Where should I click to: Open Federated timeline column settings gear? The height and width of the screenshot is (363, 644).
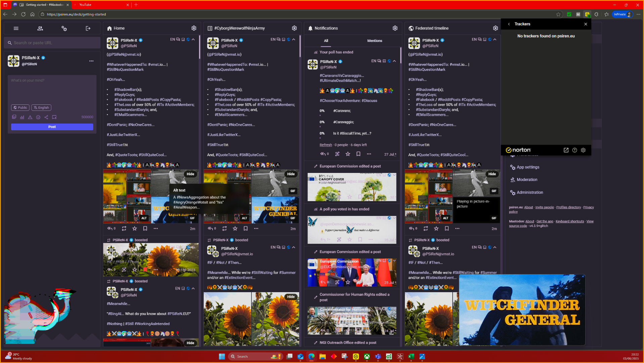(x=495, y=28)
